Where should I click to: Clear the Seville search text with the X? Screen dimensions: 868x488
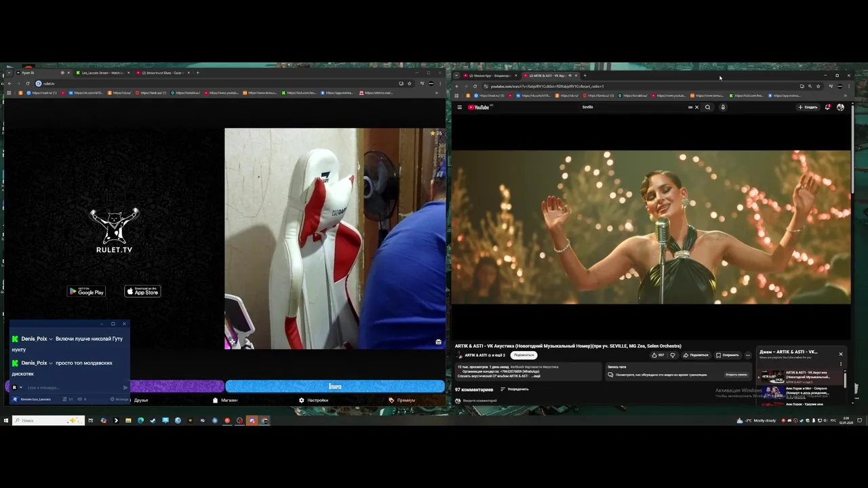point(696,107)
